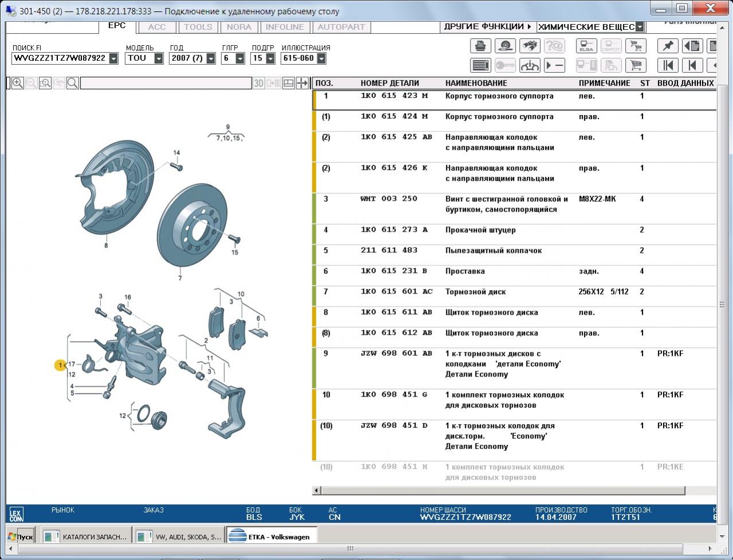This screenshot has width=733, height=560.
Task: Select part number JZW 698 601 AB
Action: pos(397,354)
